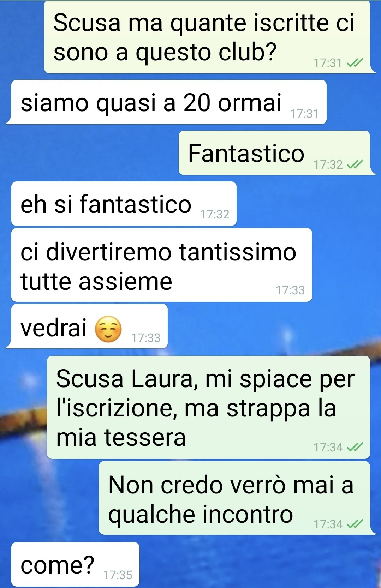Tap the 'Scusa ma quante iscritte ci sono' message

210,37
